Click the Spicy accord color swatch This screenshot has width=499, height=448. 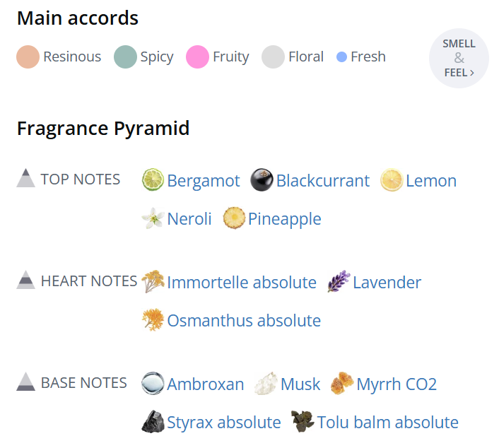coord(125,57)
